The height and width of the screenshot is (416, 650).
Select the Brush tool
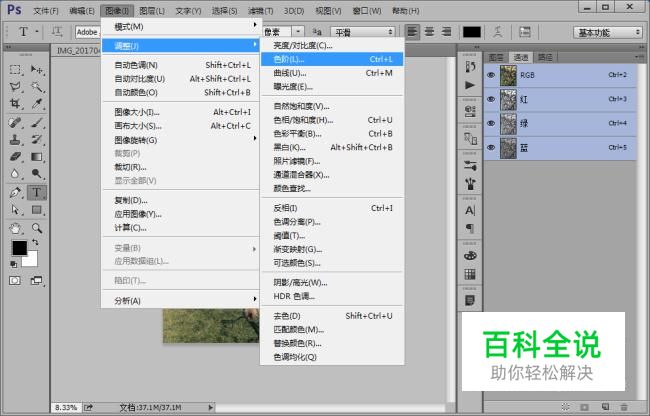click(x=37, y=123)
